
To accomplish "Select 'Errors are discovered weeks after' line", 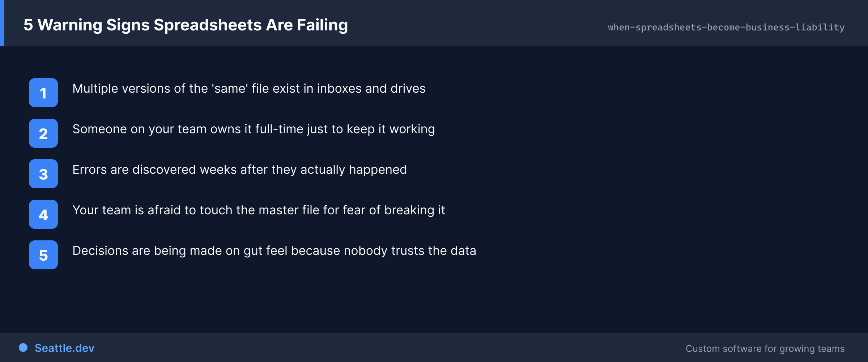I will click(239, 170).
